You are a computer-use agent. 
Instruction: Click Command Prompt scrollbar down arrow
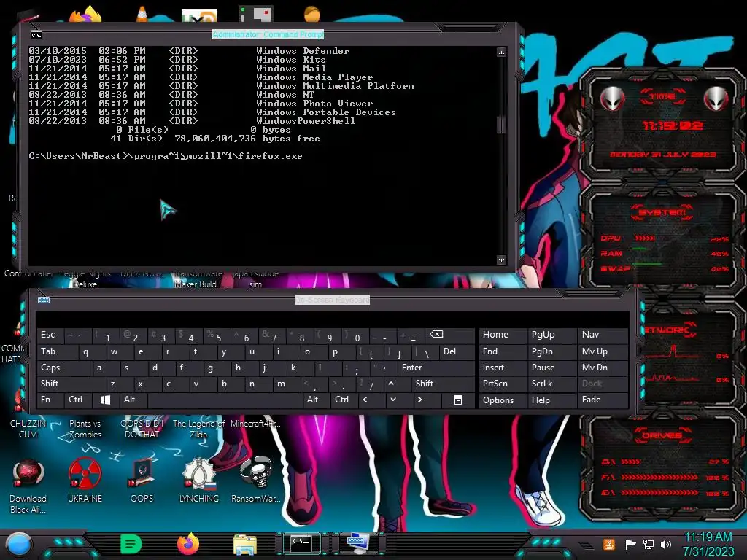click(501, 260)
